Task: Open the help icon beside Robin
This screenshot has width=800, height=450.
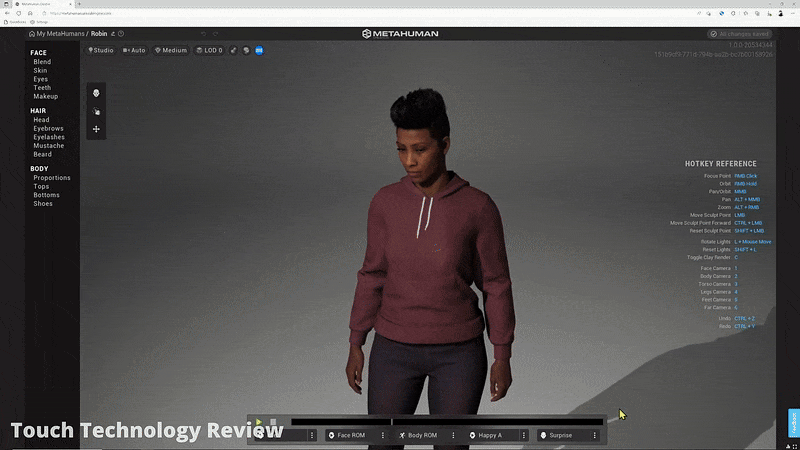Action: 121,34
